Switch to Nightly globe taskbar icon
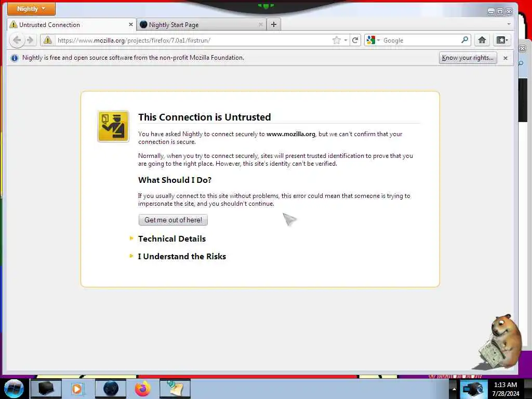Image resolution: width=532 pixels, height=399 pixels. coord(111,389)
